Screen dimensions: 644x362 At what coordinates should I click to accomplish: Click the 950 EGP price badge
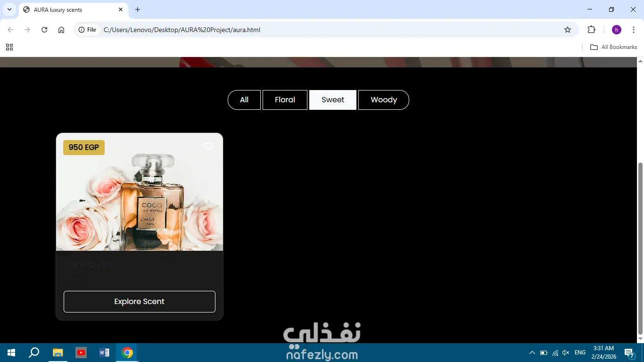(84, 148)
